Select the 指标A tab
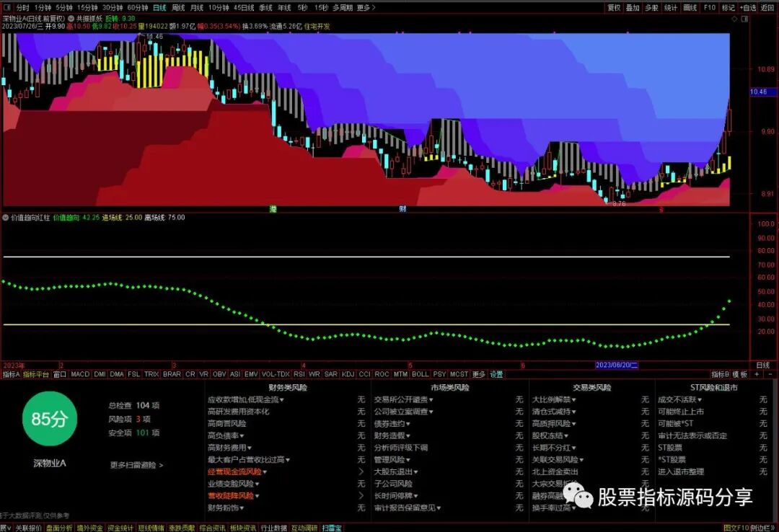This screenshot has width=779, height=532. coord(11,374)
